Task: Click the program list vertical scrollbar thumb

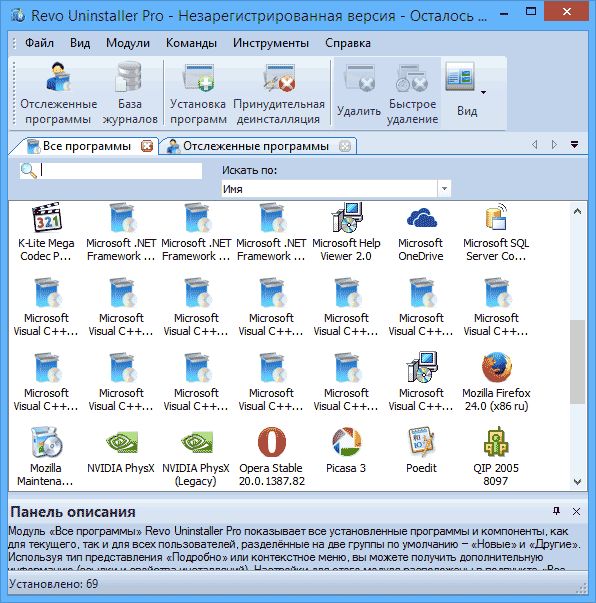Action: click(x=577, y=362)
